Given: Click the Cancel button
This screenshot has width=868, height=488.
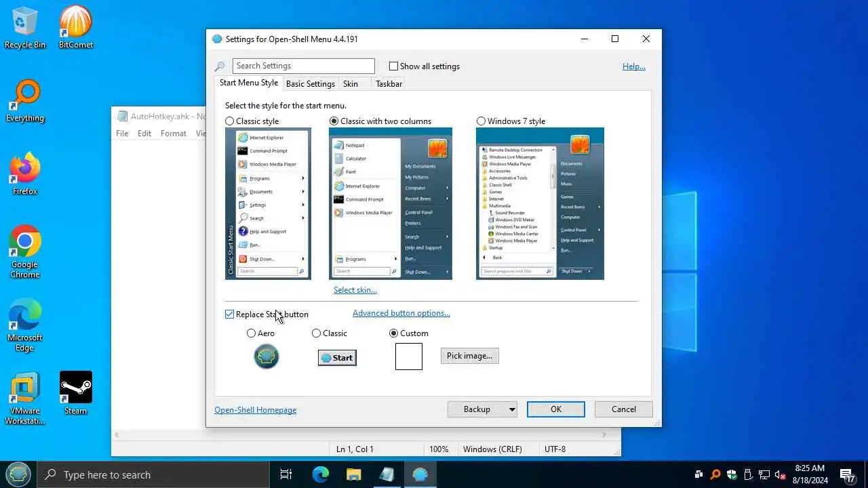Looking at the screenshot, I should click(624, 409).
